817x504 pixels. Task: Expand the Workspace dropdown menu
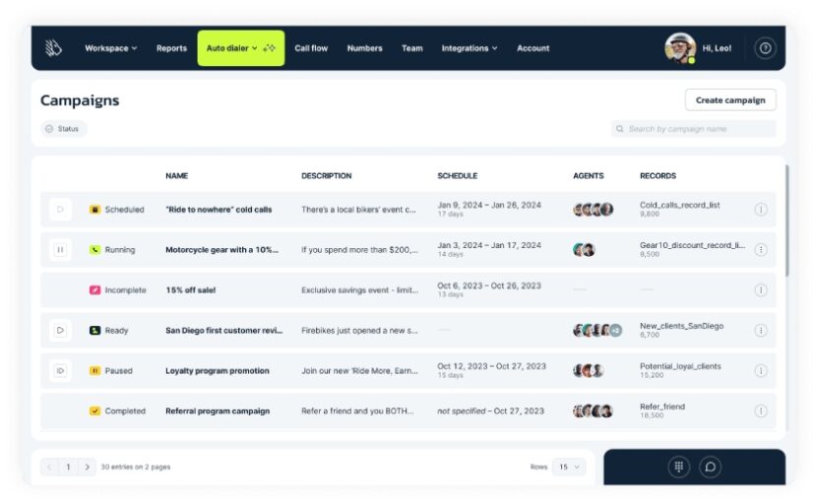[110, 48]
